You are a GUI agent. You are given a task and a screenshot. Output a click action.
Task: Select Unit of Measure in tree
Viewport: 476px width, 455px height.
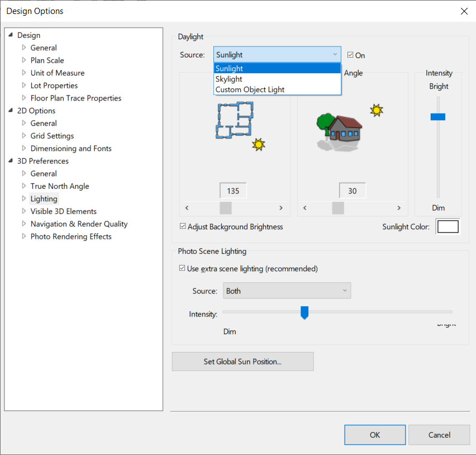tap(58, 73)
